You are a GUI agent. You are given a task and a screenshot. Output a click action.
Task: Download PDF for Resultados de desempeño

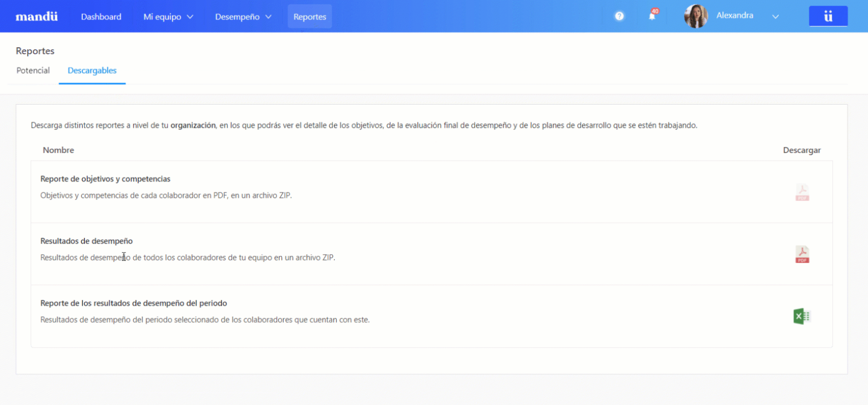802,254
